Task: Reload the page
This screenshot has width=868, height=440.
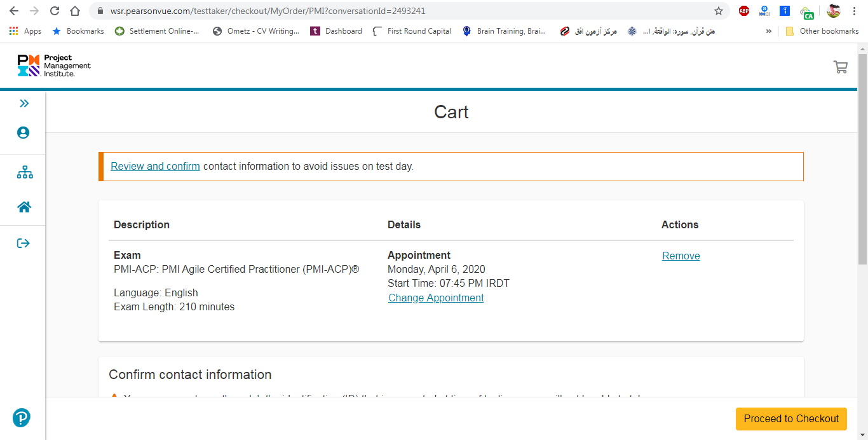Action: [x=55, y=11]
